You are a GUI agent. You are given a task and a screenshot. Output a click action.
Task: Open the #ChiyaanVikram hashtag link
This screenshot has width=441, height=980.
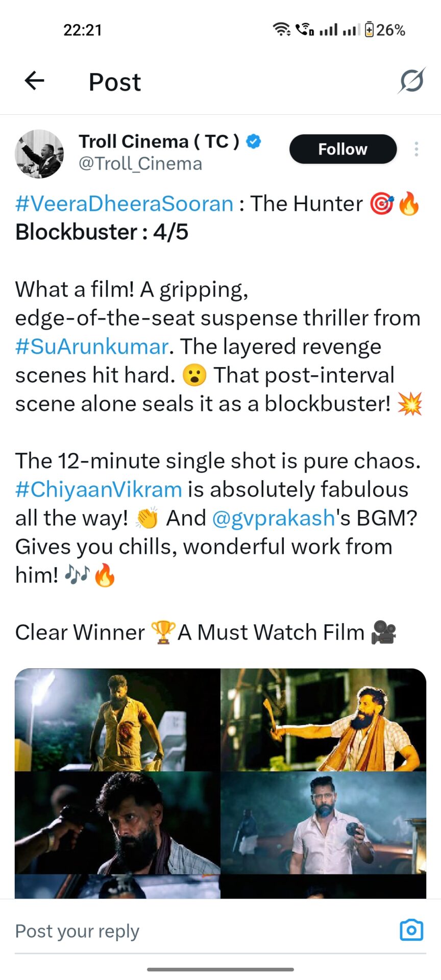point(99,489)
